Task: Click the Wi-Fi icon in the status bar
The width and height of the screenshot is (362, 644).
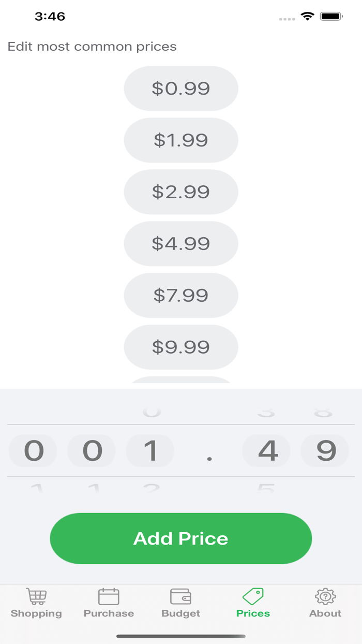Action: pos(307,16)
